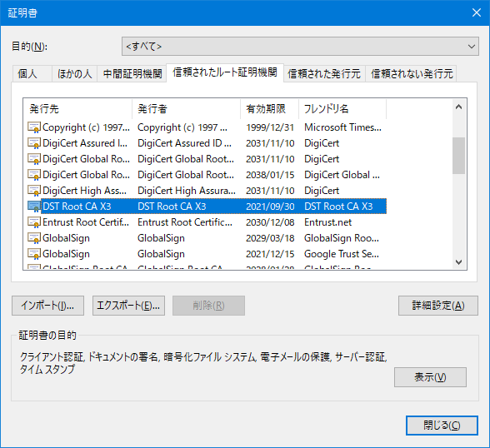The width and height of the screenshot is (490, 448).
Task: Click the vertical scrollbar thumb in certificate list
Action: tap(458, 156)
